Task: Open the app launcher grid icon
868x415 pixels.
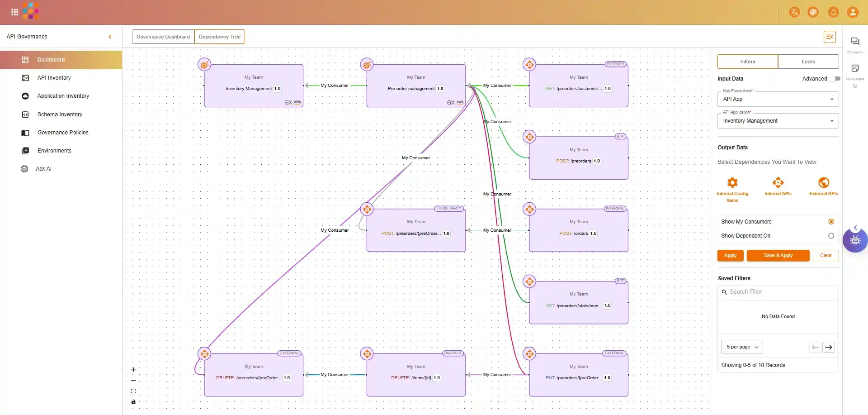Action: (x=14, y=12)
